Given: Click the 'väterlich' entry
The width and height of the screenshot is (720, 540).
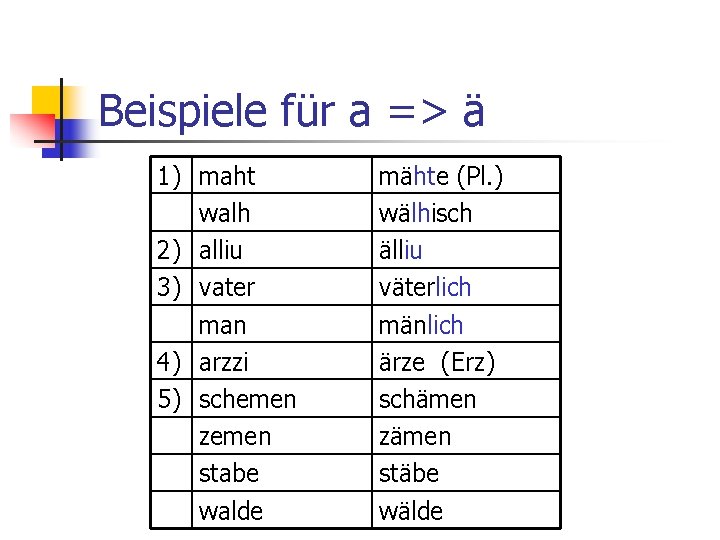Looking at the screenshot, I should coord(424,288).
